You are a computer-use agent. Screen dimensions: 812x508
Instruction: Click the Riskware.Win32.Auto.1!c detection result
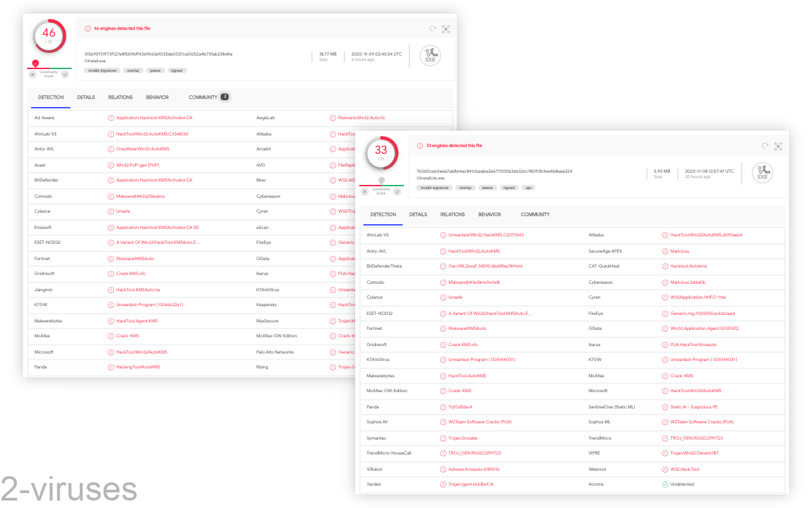tap(362, 118)
